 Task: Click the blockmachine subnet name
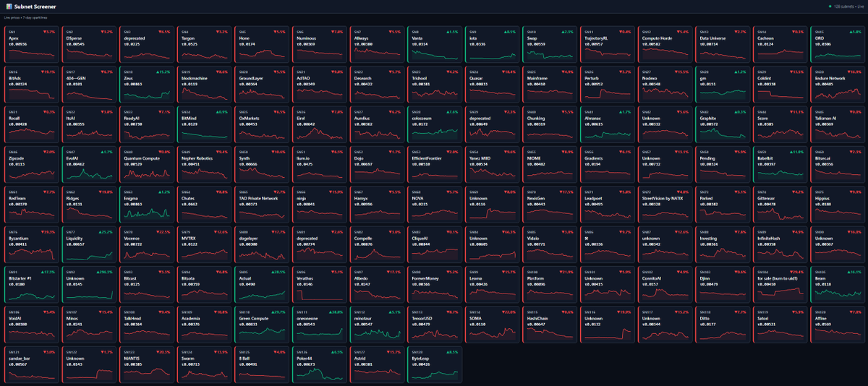click(195, 78)
